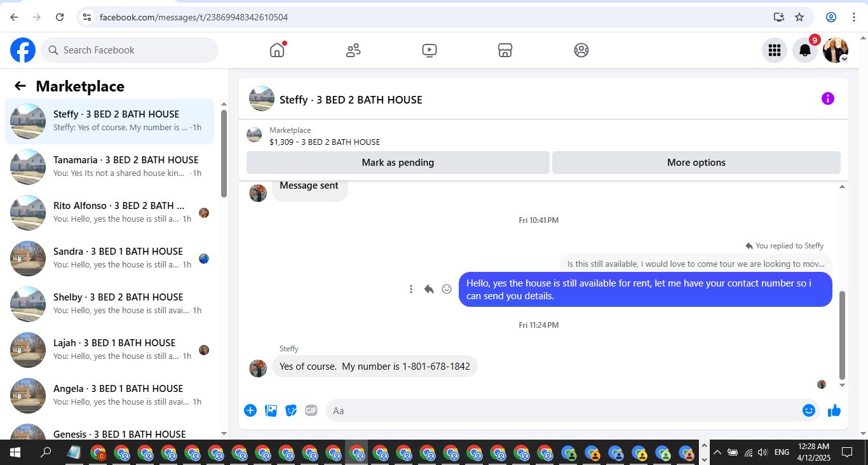This screenshot has height=465, width=868.
Task: Go to the Facebook Home feed icon
Action: [x=277, y=50]
